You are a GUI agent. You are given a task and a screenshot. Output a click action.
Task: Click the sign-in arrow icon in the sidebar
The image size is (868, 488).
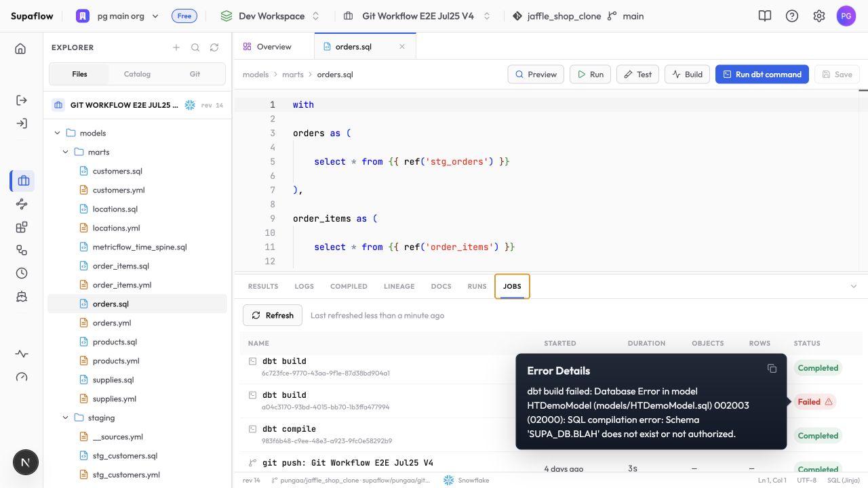tap(21, 123)
